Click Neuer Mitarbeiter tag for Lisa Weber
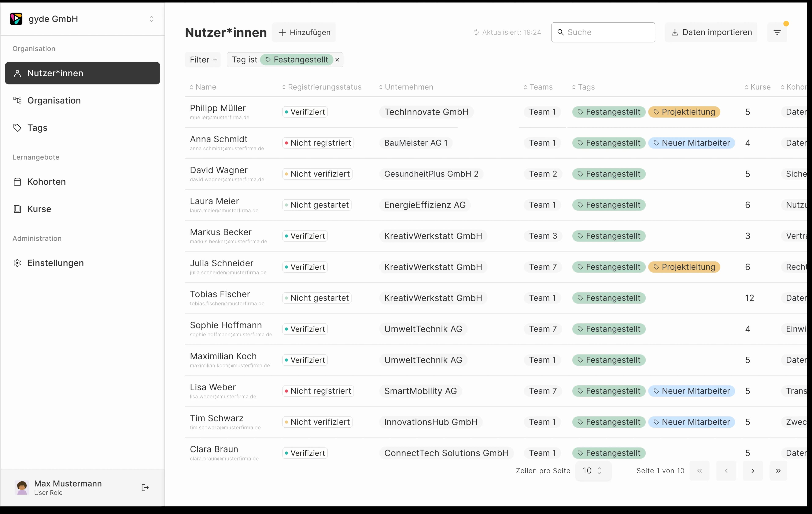The width and height of the screenshot is (812, 514). [692, 391]
